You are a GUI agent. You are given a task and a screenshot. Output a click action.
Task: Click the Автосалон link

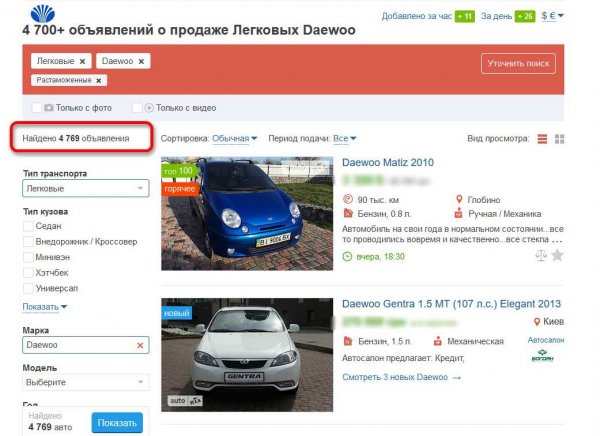(546, 340)
